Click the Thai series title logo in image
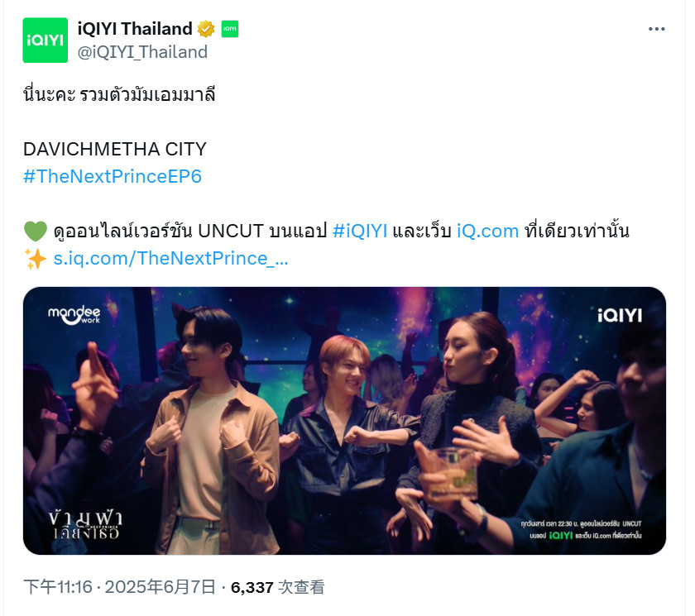 85,525
